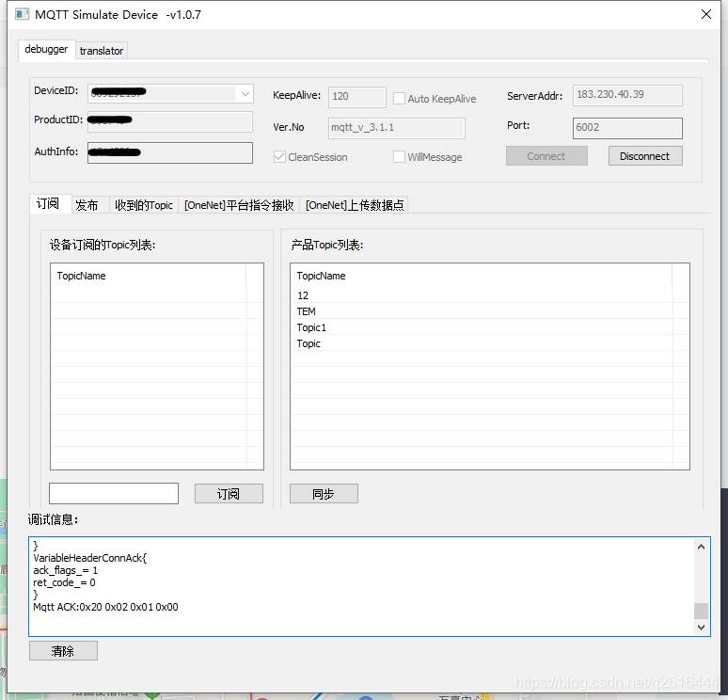The image size is (728, 700).
Task: Select the 收到的Topic tab
Action: click(x=144, y=205)
